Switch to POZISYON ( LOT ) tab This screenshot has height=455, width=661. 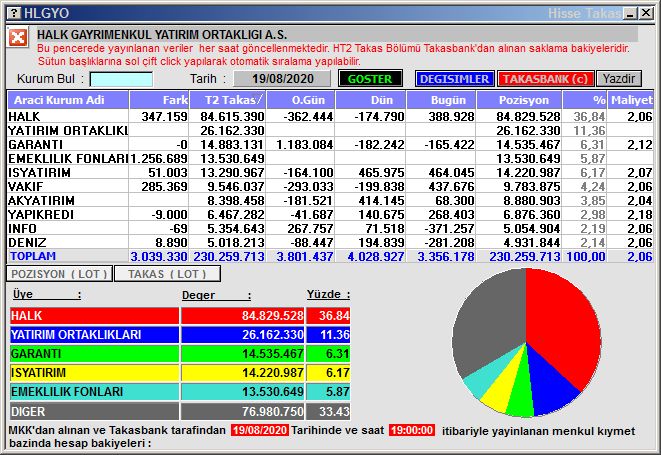tap(59, 274)
